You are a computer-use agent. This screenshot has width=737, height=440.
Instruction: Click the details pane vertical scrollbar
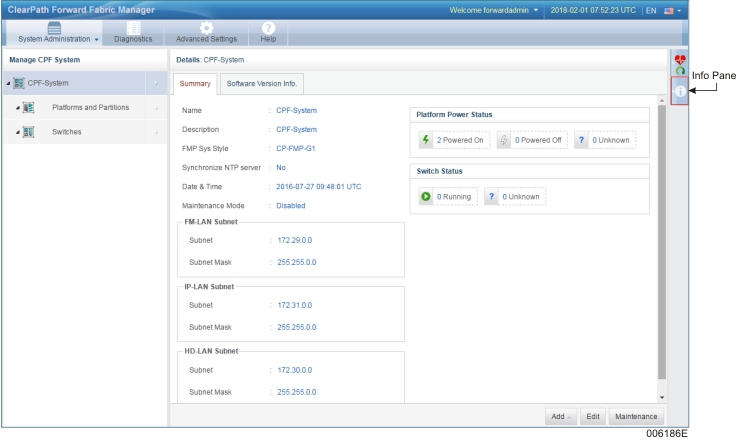click(661, 240)
